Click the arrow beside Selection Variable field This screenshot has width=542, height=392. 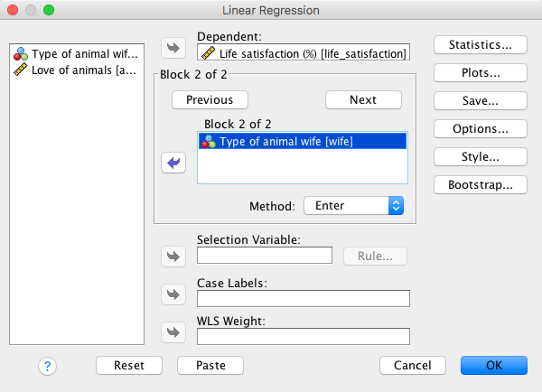[172, 257]
